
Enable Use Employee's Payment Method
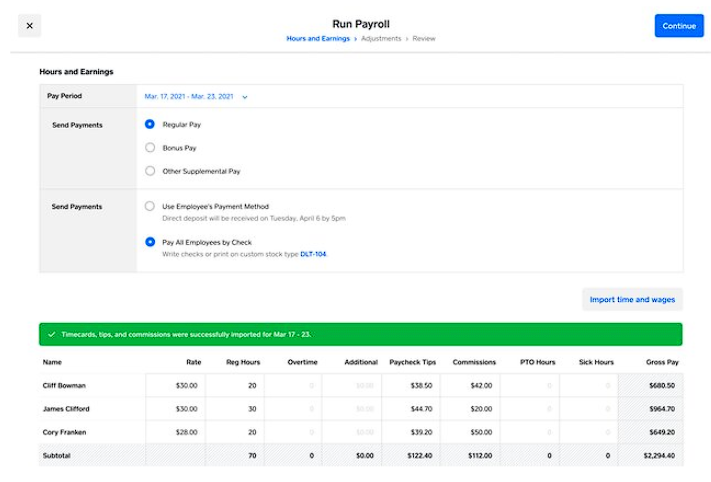[x=150, y=206]
